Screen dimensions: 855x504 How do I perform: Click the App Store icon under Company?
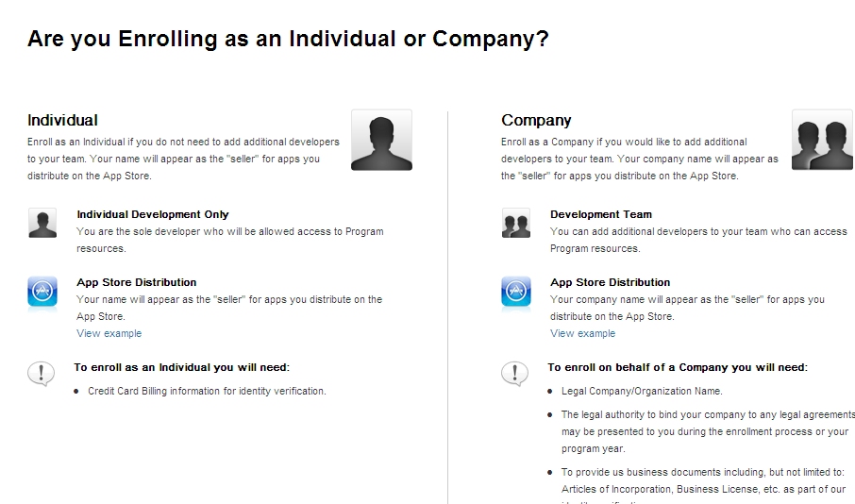(516, 292)
